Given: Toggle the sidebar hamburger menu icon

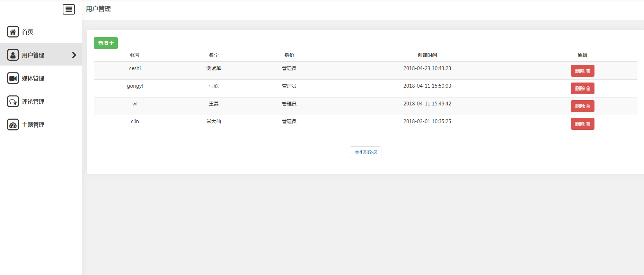Looking at the screenshot, I should click(x=69, y=9).
